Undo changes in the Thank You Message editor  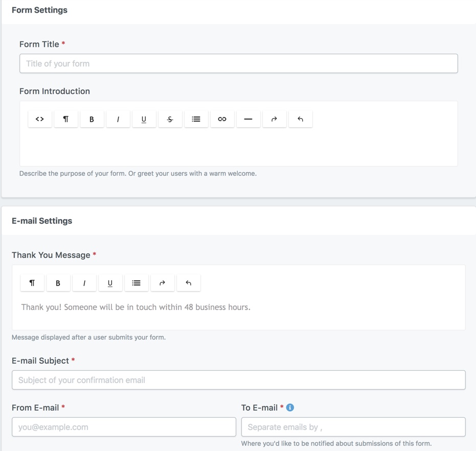188,282
